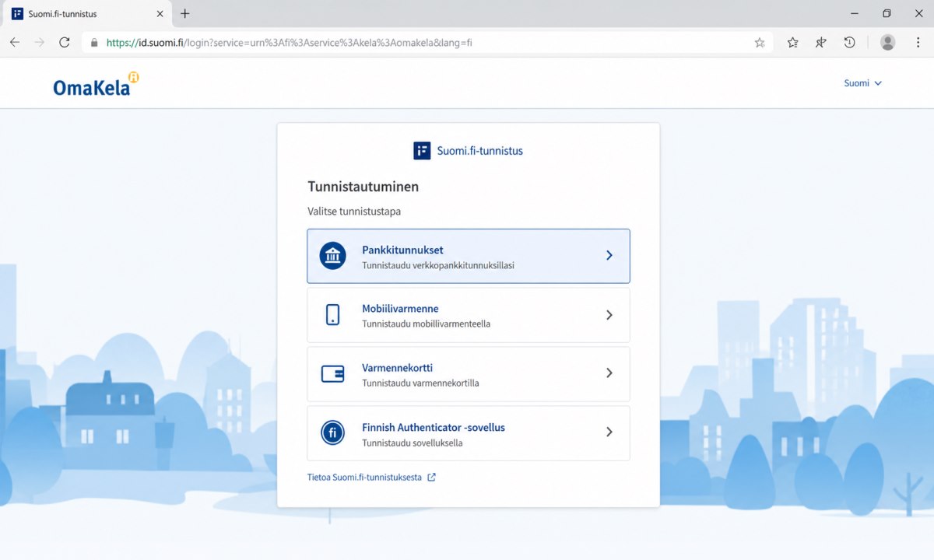This screenshot has height=560, width=934.
Task: Open the browser three-dot menu
Action: [918, 43]
